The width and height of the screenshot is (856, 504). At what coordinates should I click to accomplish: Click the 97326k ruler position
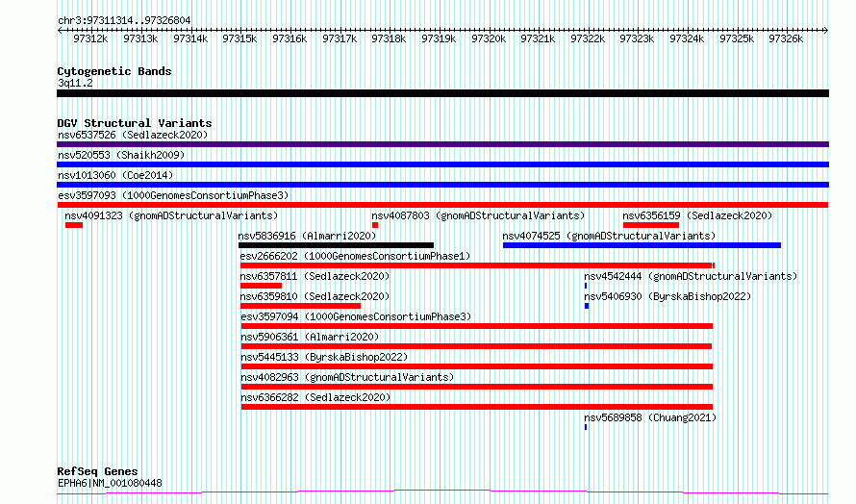click(x=786, y=38)
